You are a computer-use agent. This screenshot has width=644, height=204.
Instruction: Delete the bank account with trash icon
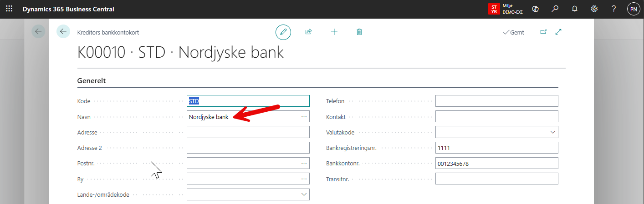359,32
